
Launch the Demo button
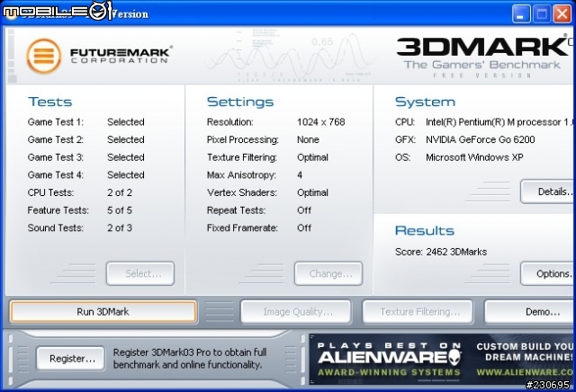530,312
